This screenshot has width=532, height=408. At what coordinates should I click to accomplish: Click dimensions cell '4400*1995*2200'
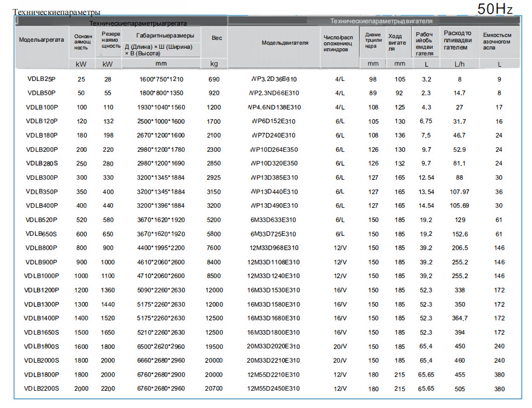point(161,248)
